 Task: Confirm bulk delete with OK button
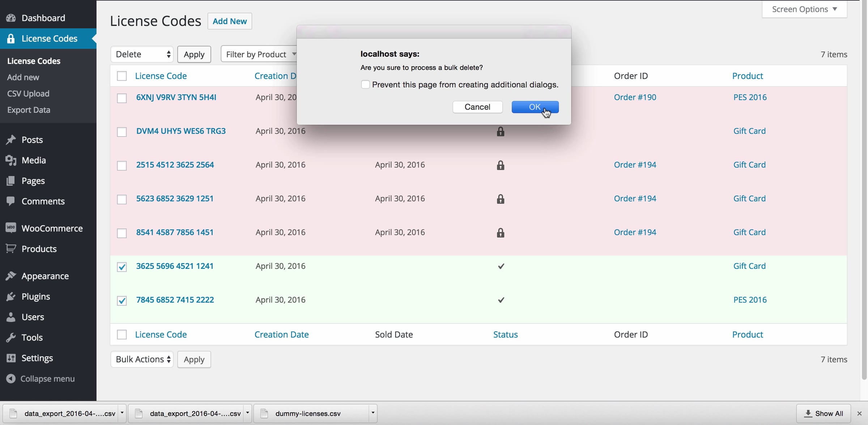coord(535,107)
